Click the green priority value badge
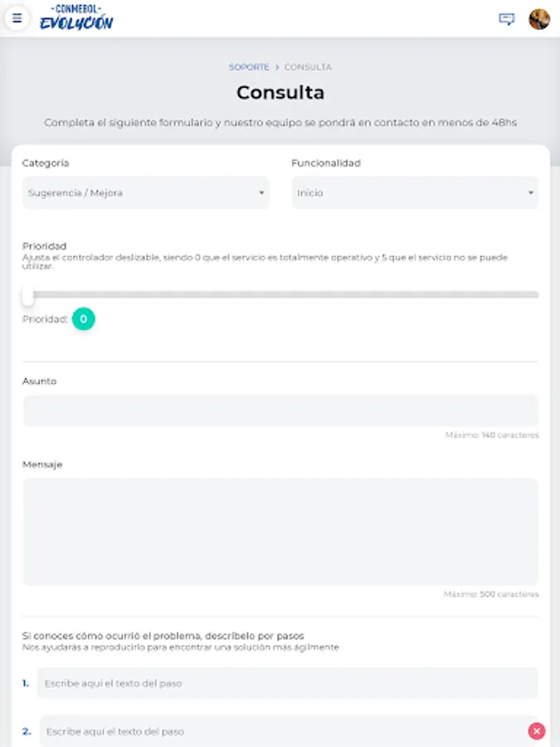Viewport: 560px width, 747px height. click(x=83, y=319)
